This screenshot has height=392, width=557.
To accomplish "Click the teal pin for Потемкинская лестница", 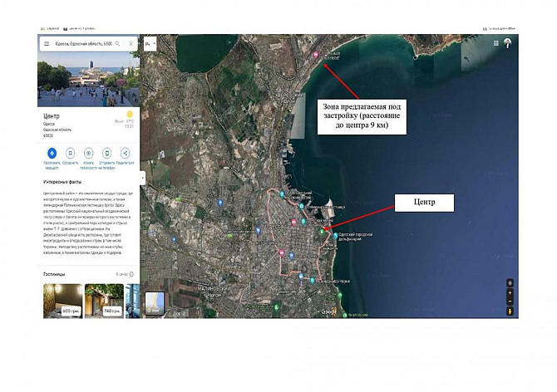I will click(301, 206).
